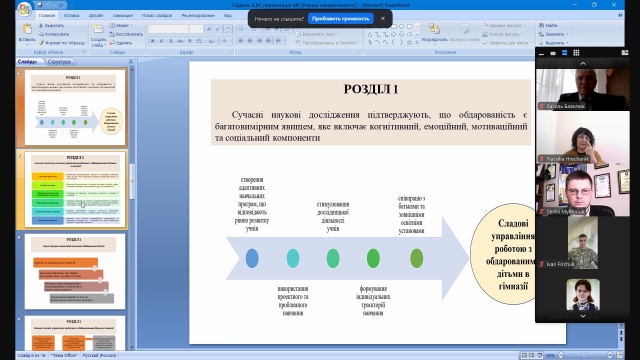Viewport: 640px width, 360px height.
Task: Dismiss the volume notification popup
Action: tap(383, 19)
